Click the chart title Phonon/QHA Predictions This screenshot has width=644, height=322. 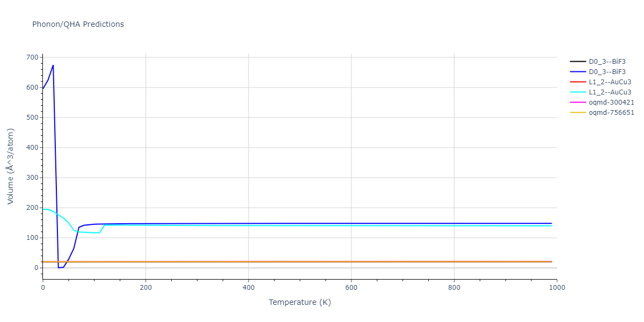78,24
